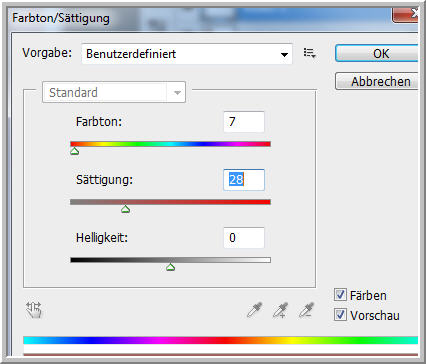The width and height of the screenshot is (426, 364).
Task: Click the rainbow color spectrum bar
Action: pyautogui.click(x=221, y=340)
